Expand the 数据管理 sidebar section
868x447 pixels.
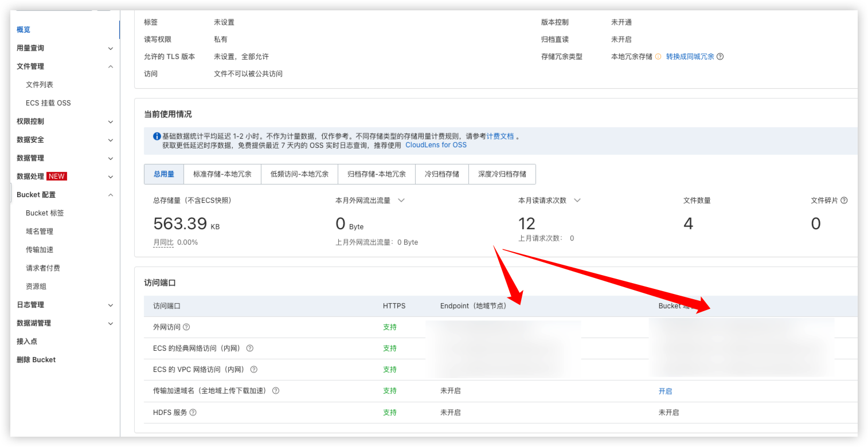pyautogui.click(x=65, y=158)
